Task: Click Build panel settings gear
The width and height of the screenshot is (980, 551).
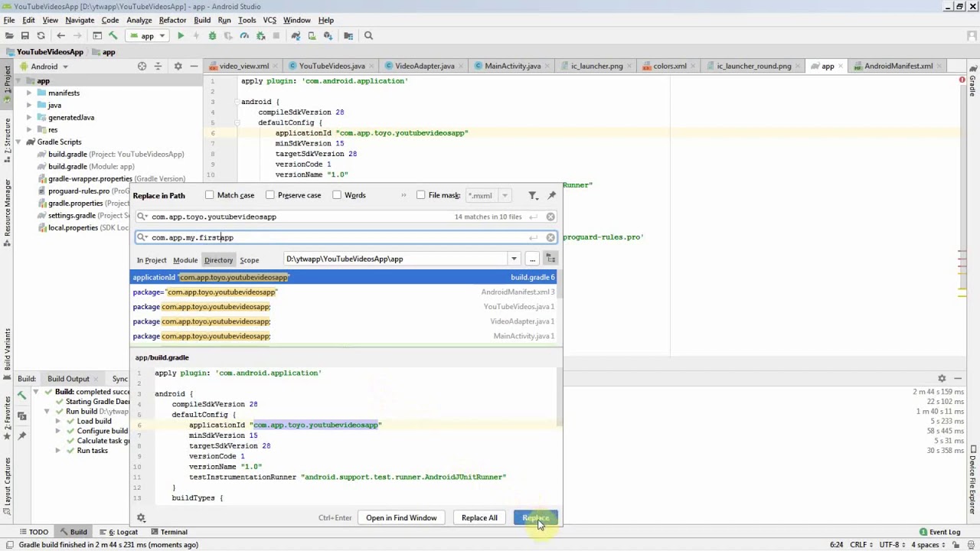Action: click(942, 379)
